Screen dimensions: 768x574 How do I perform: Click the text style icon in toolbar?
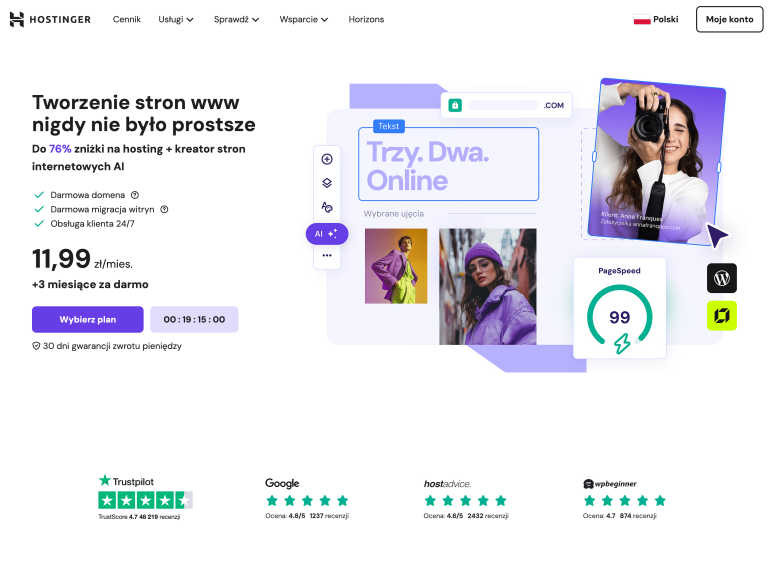pos(327,207)
